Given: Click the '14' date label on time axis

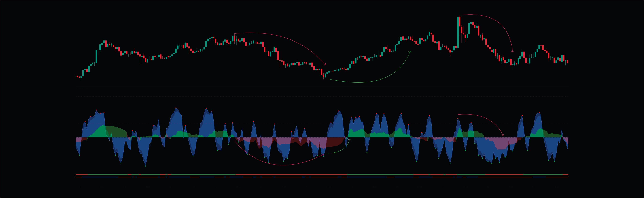Looking at the screenshot, I should coord(170,187).
